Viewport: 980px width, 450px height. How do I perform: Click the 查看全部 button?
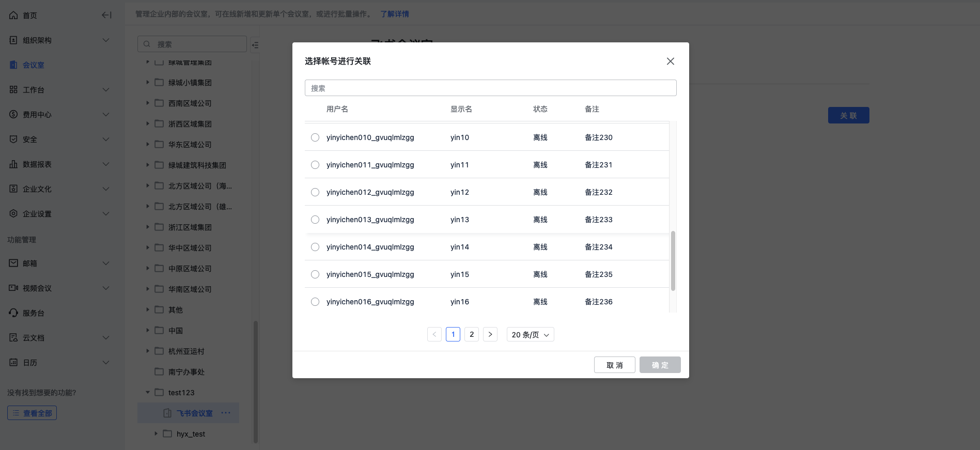point(32,413)
